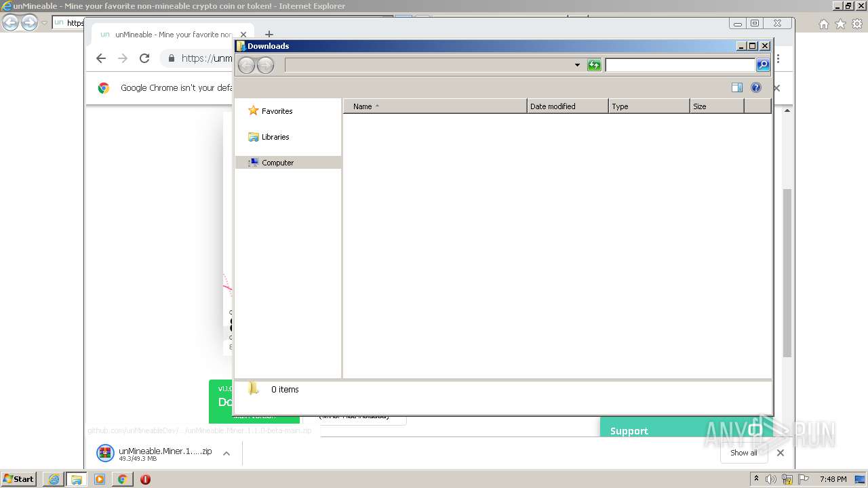The image size is (868, 488).
Task: Open media player taskbar icon
Action: point(100,479)
